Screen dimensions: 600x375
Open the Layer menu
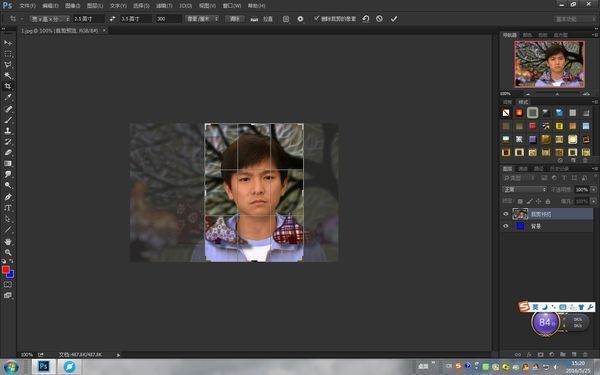click(95, 6)
